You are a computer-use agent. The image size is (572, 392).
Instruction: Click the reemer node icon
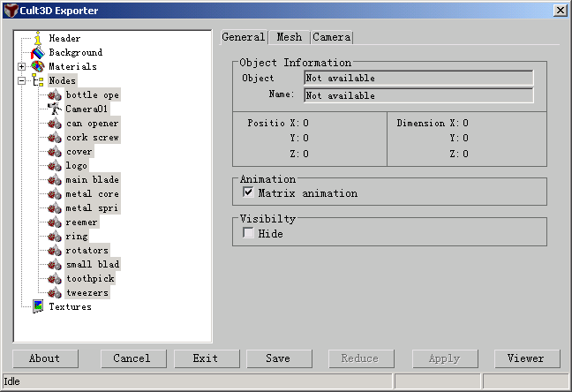point(55,222)
